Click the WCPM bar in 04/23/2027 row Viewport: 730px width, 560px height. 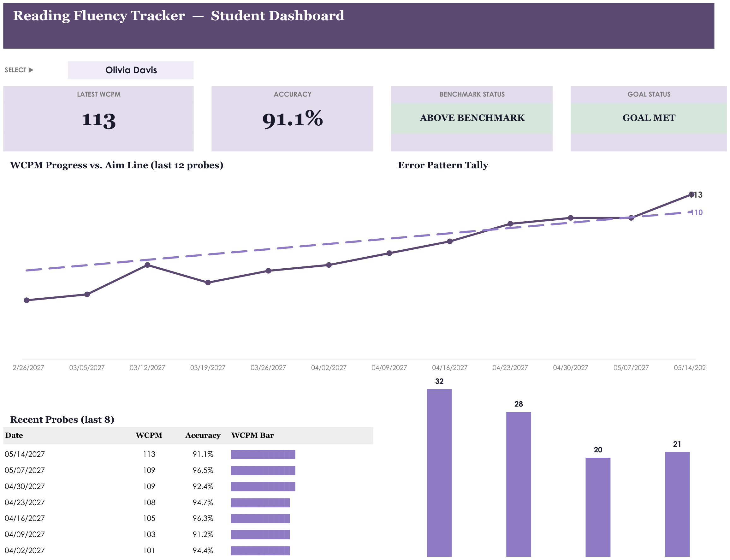coord(260,502)
